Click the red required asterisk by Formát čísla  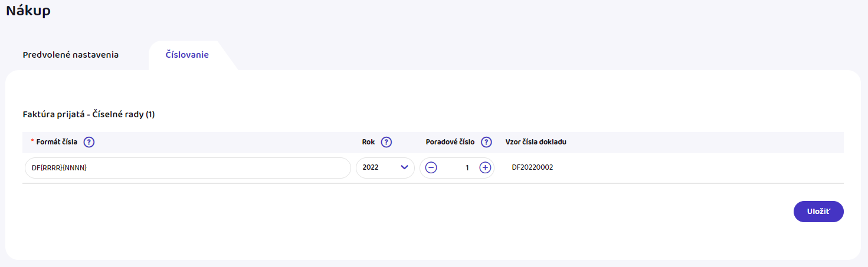point(32,141)
